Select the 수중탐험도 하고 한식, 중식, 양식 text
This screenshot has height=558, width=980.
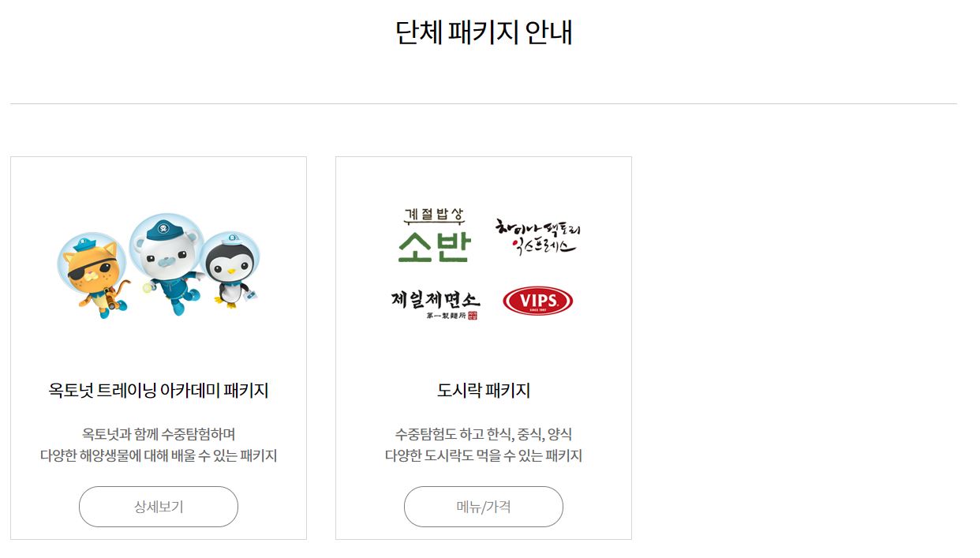484,434
